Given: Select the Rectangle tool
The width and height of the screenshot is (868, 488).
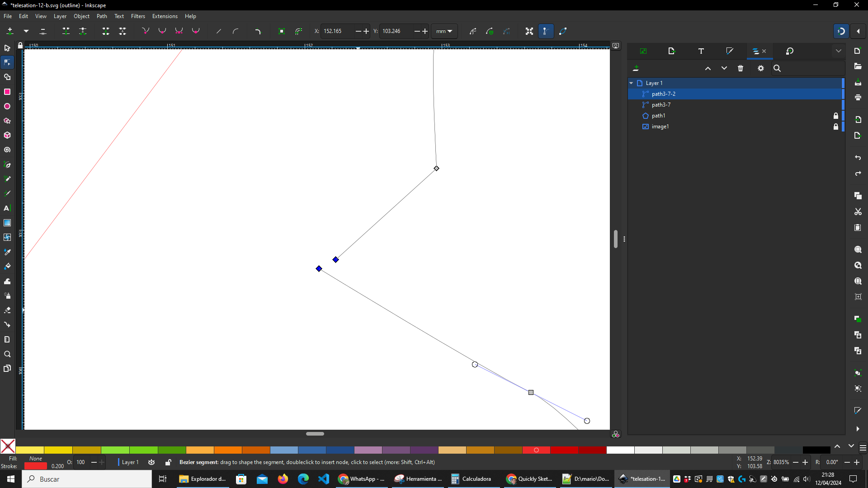Looking at the screenshot, I should click(7, 92).
